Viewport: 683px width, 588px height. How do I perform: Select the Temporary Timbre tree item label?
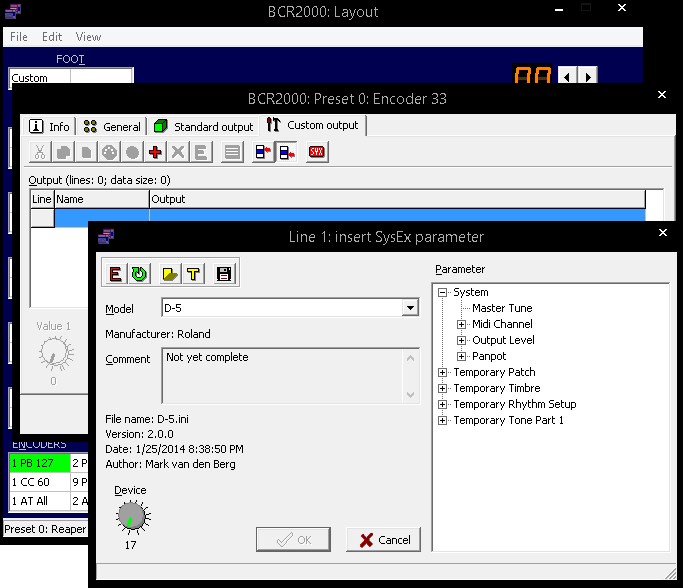[x=497, y=388]
